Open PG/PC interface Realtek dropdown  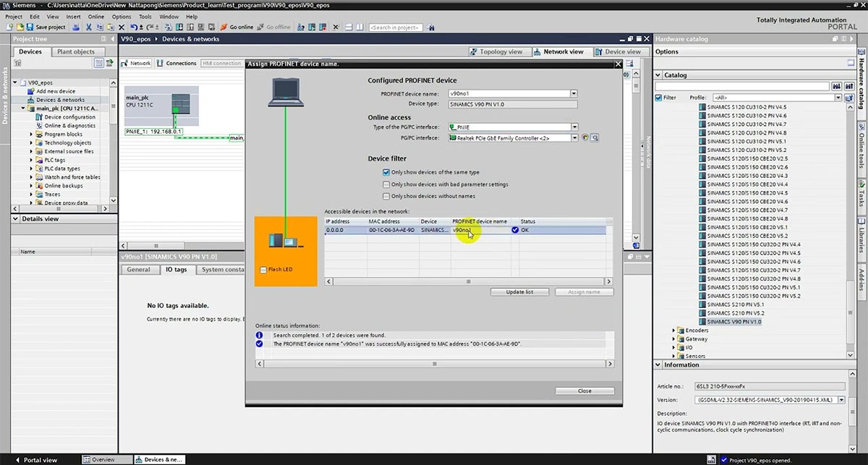point(574,137)
